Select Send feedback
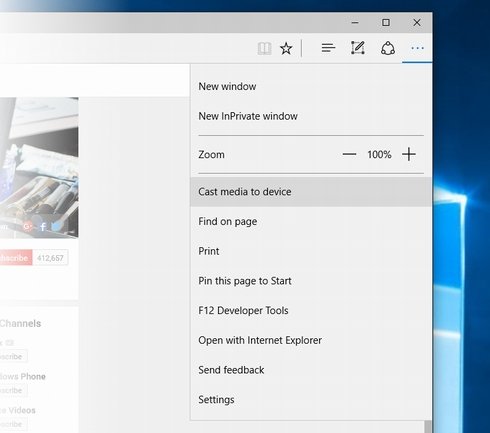 311,370
